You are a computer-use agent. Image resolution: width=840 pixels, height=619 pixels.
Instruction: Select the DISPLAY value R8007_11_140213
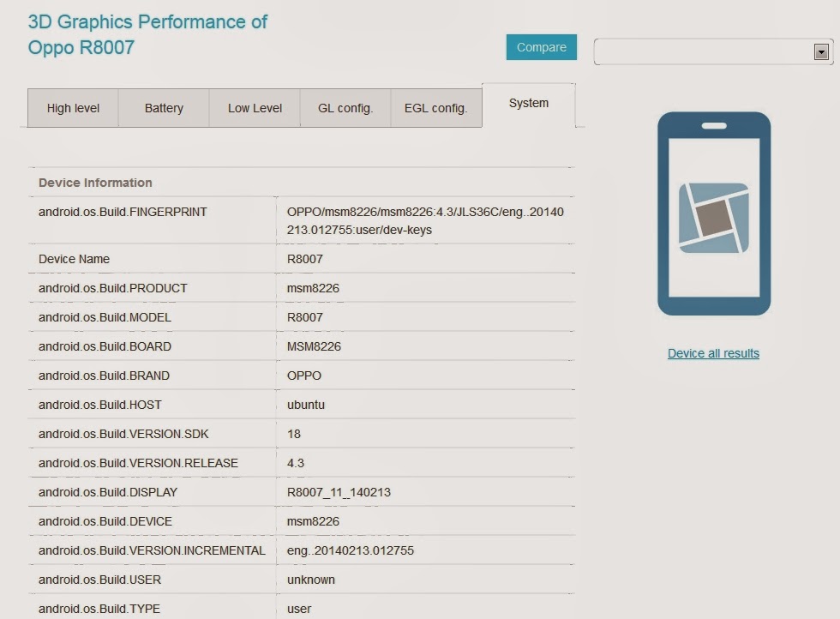339,492
